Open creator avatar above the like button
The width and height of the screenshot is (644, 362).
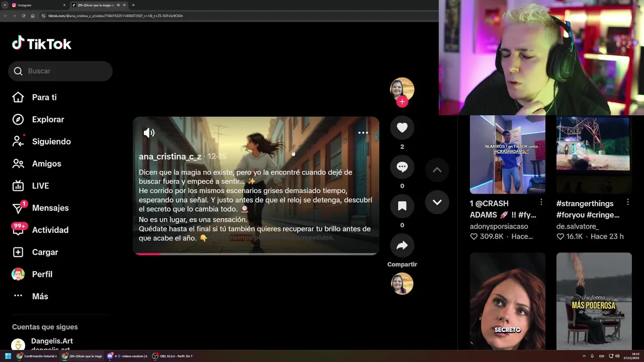point(402,89)
